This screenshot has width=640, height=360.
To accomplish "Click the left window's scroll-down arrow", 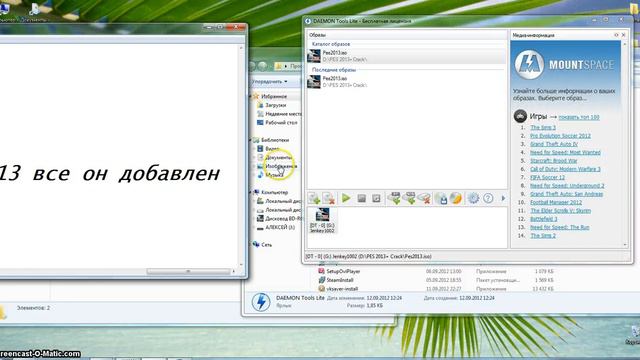I will [x=241, y=264].
